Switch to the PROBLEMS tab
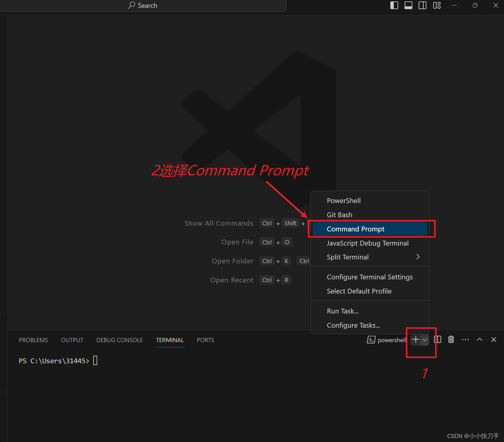 coord(33,340)
